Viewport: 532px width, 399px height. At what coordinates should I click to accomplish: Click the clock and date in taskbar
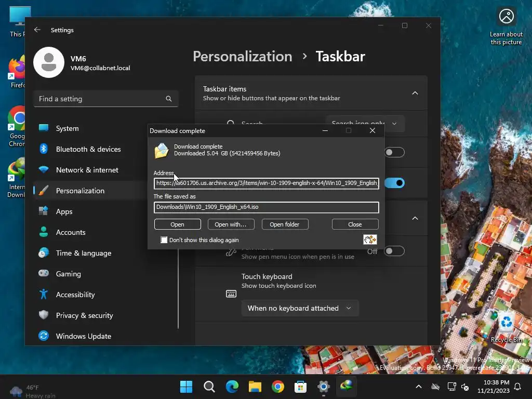click(x=493, y=387)
